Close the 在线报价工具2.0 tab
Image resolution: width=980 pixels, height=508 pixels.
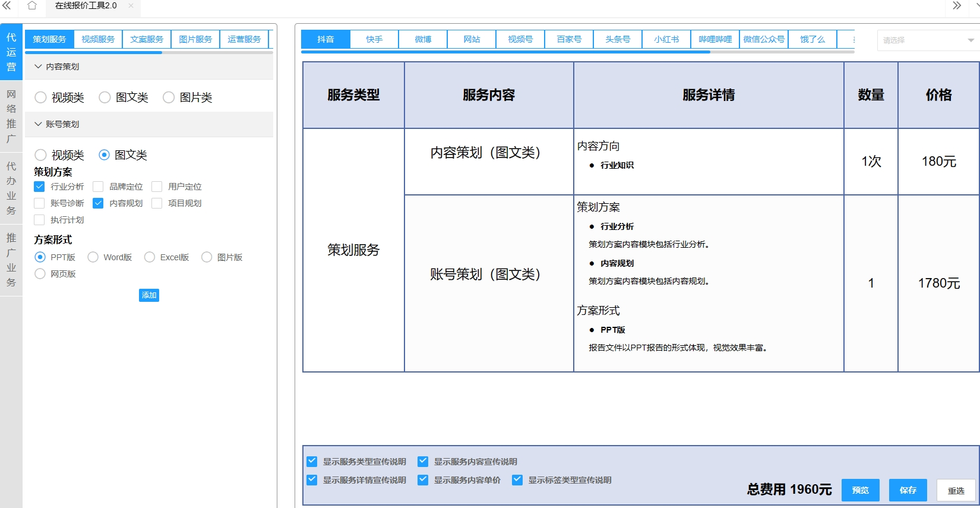click(131, 6)
